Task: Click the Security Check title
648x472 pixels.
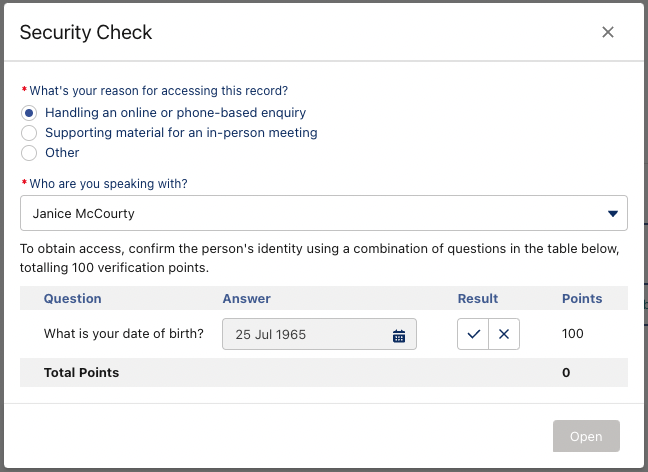Action: coord(86,33)
